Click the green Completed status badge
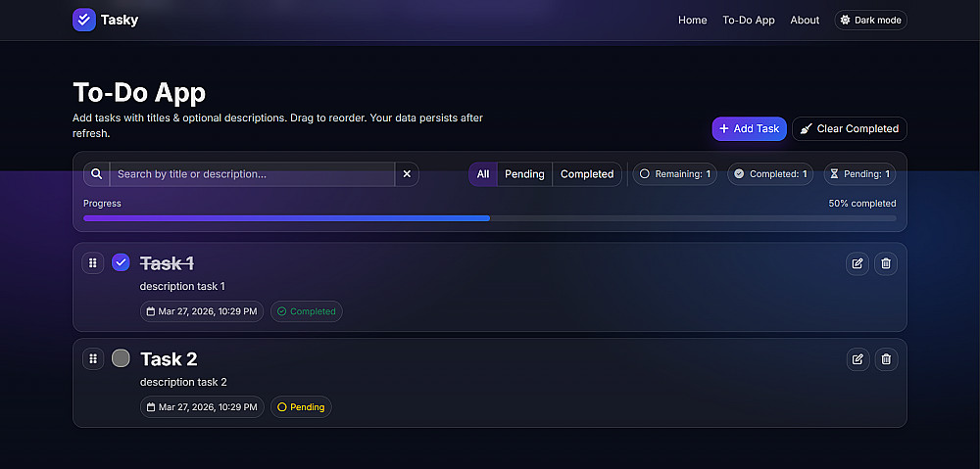 pyautogui.click(x=306, y=311)
